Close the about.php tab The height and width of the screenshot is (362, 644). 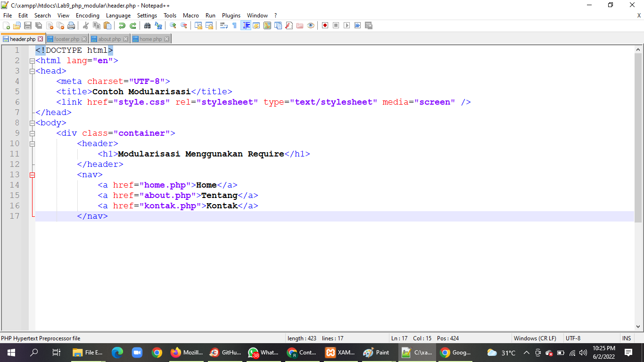tap(126, 39)
